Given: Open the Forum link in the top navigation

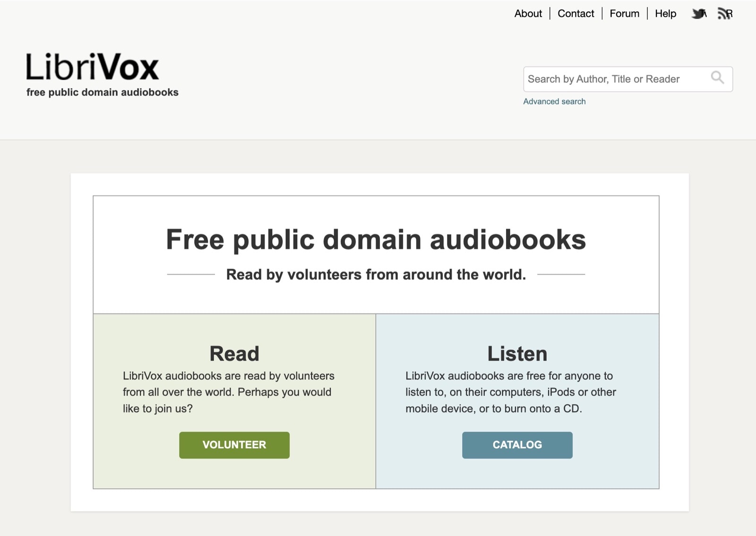Looking at the screenshot, I should (624, 14).
